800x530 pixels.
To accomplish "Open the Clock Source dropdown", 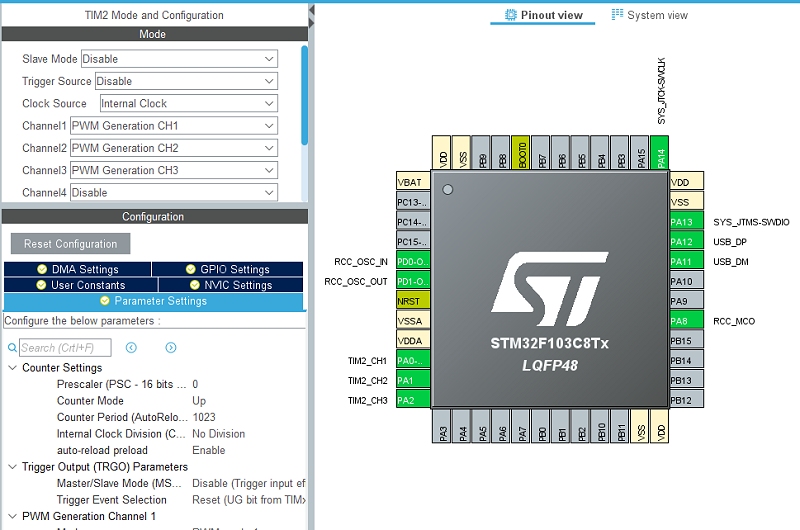I will click(x=187, y=103).
